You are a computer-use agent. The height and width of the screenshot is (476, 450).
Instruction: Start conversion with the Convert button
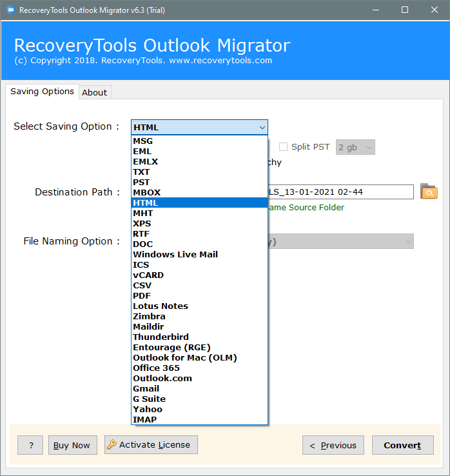403,445
